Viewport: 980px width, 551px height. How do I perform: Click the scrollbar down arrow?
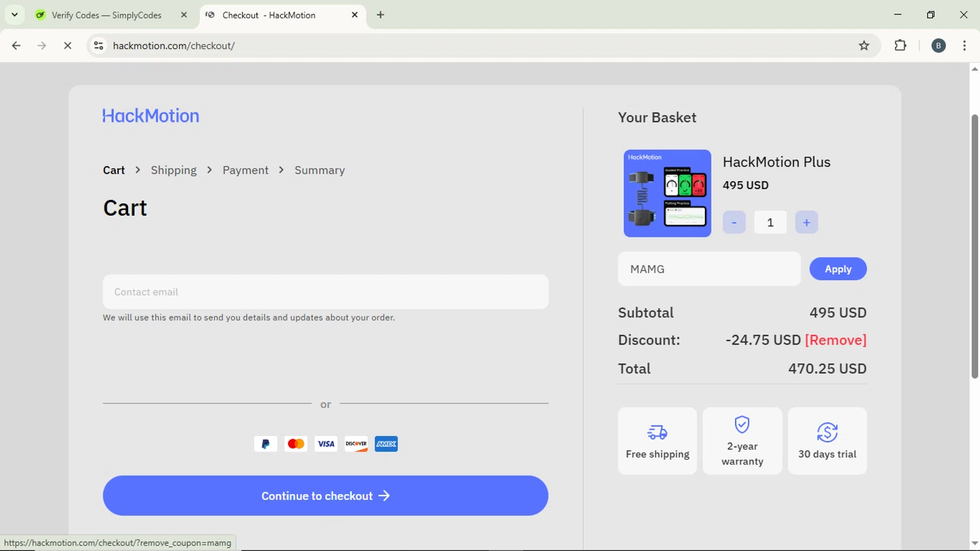pyautogui.click(x=975, y=543)
